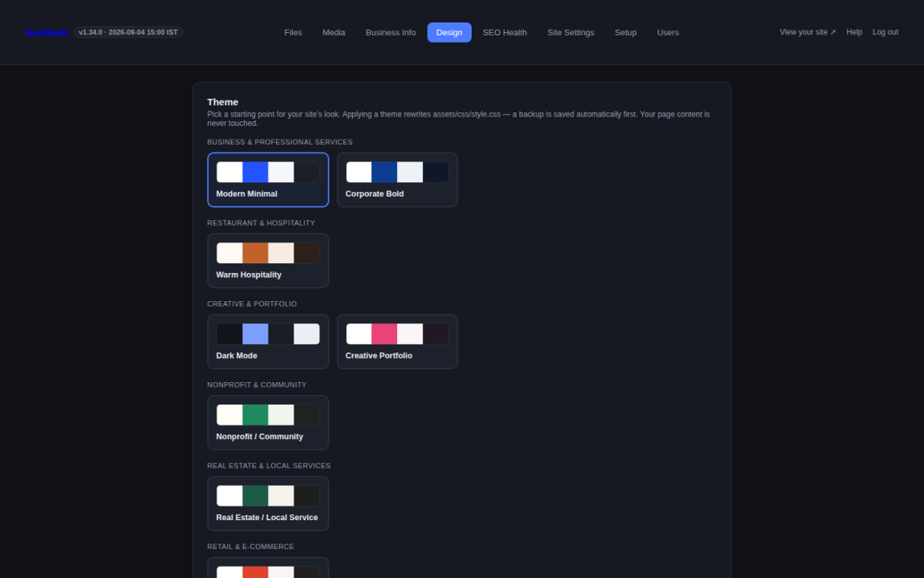924x578 pixels.
Task: Choose the Dark Mode theme card
Action: [268, 341]
